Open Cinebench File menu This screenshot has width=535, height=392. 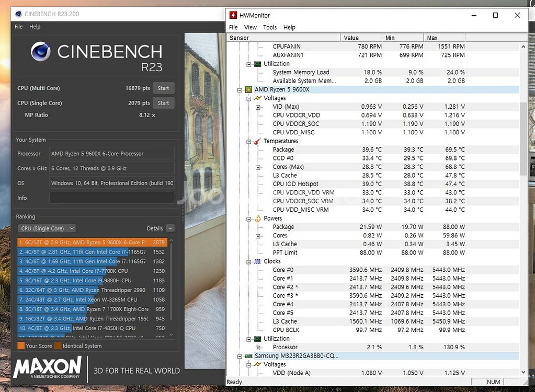(18, 27)
